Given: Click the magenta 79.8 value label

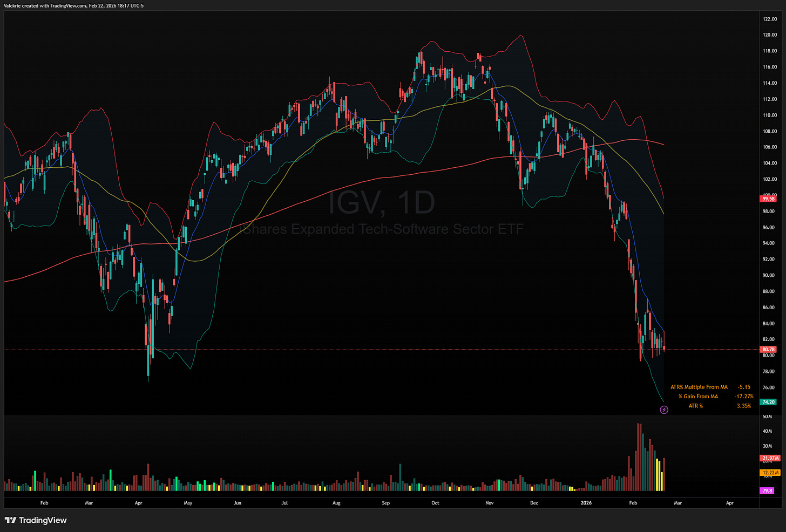Looking at the screenshot, I should 767,490.
